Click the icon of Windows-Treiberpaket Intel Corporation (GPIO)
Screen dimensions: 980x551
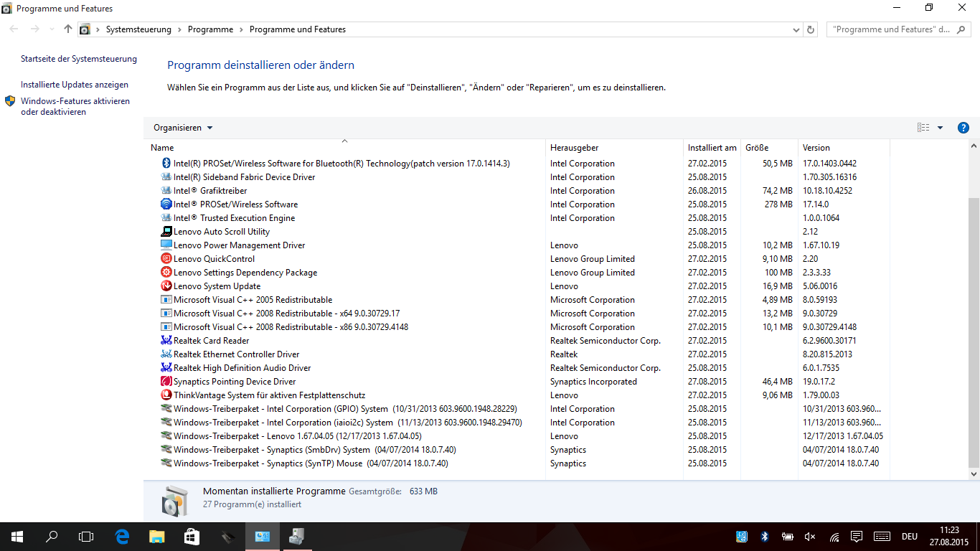click(x=166, y=409)
